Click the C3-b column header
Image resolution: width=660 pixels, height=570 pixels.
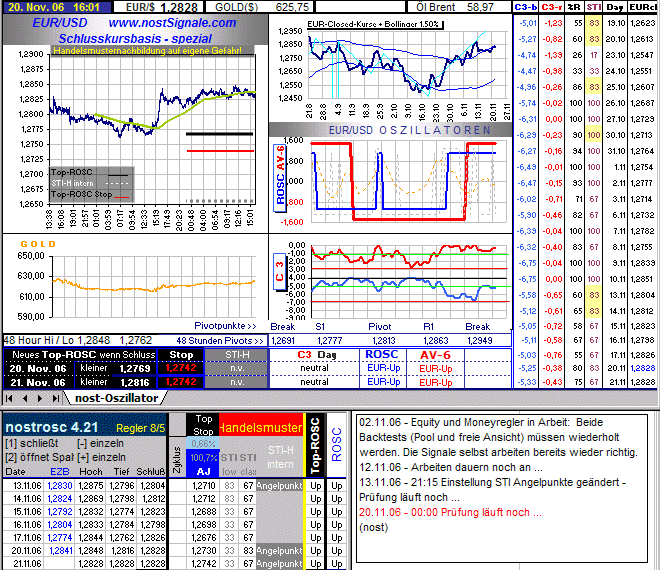[526, 7]
